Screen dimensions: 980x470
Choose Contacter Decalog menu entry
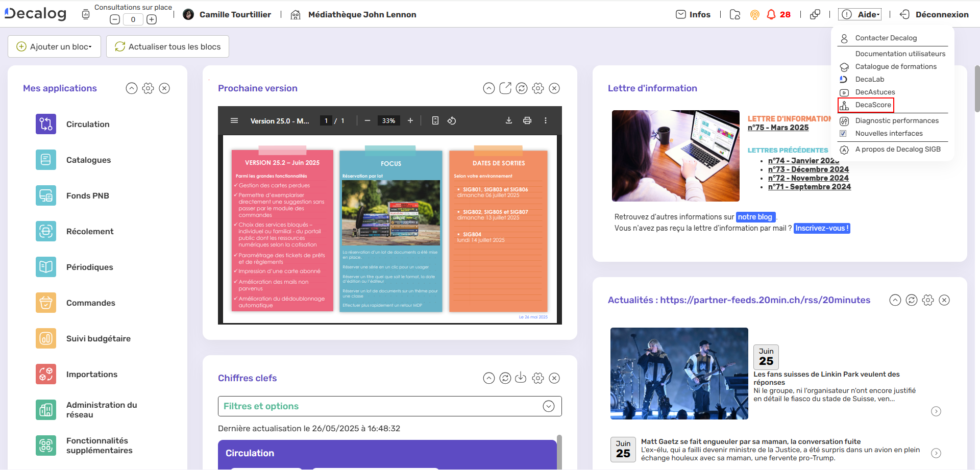click(886, 38)
